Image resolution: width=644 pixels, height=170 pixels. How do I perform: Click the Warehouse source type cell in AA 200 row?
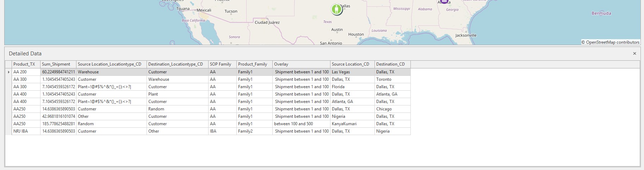(111, 72)
